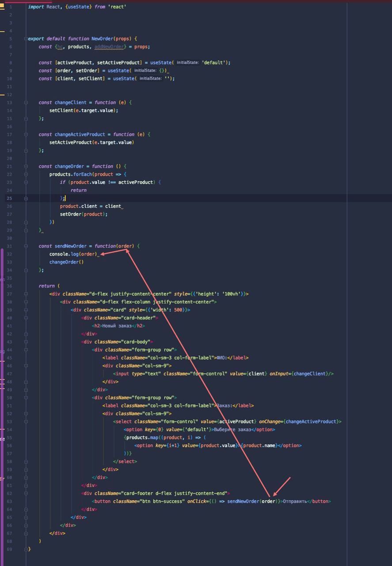This screenshot has height=566, width=392.
Task: Click the closing fold marker on line 69
Action: click(26, 549)
